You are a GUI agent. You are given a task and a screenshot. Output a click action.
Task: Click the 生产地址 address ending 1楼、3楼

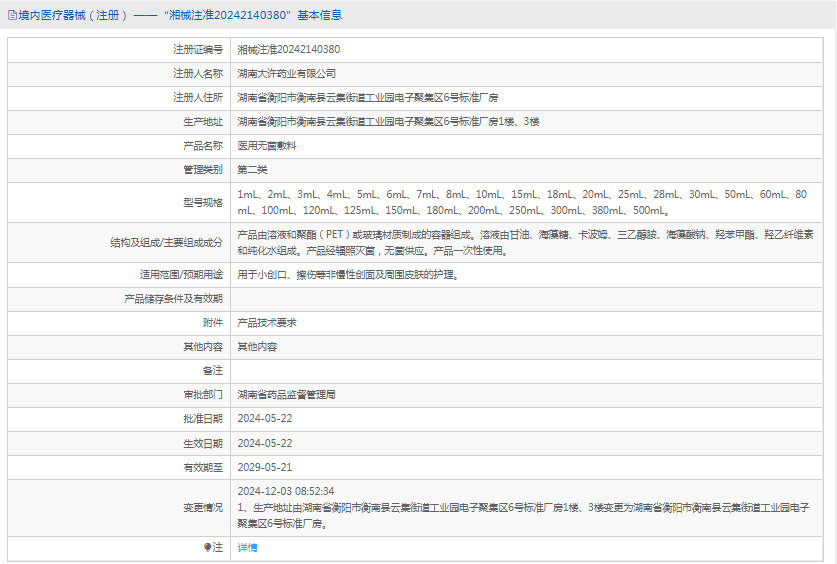point(389,122)
